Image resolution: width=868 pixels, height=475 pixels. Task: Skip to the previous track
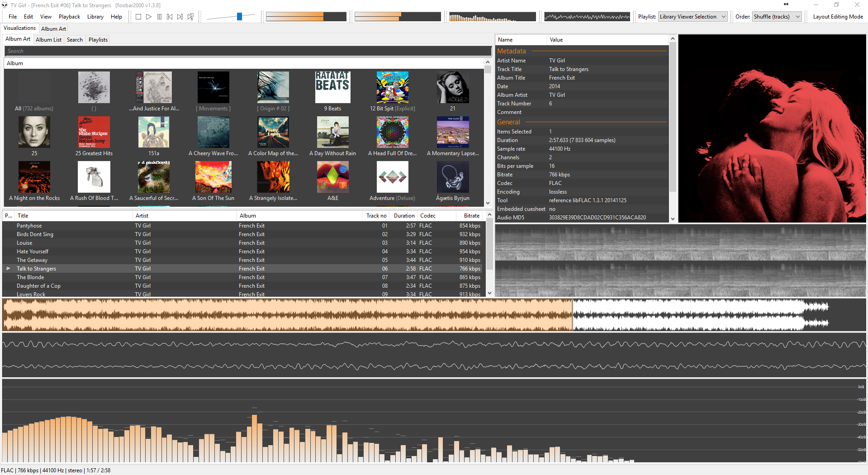[x=170, y=17]
